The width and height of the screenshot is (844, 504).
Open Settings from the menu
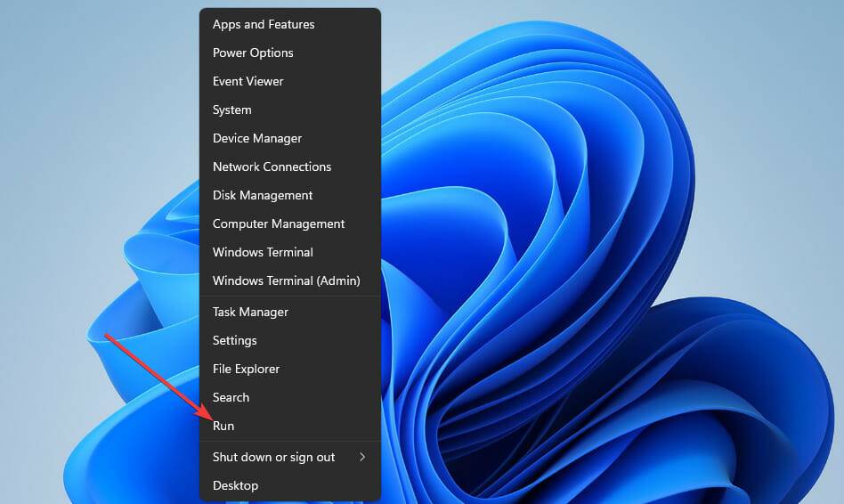235,340
